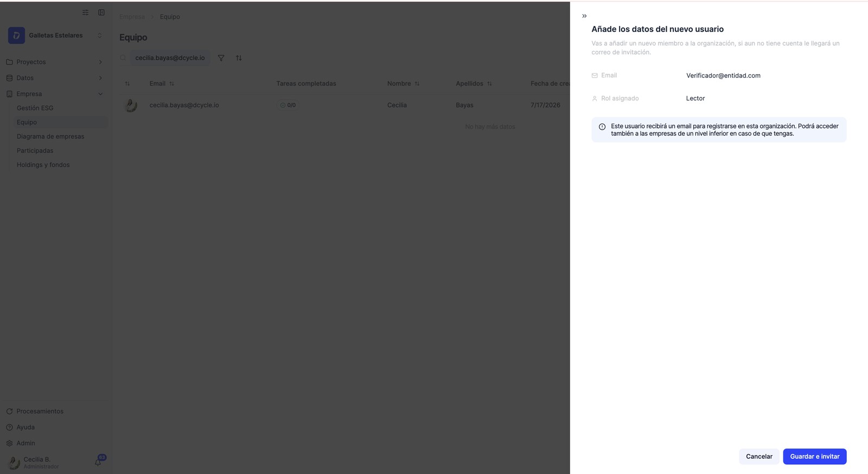Open the sort icon beside filter
The width and height of the screenshot is (868, 474).
[239, 58]
